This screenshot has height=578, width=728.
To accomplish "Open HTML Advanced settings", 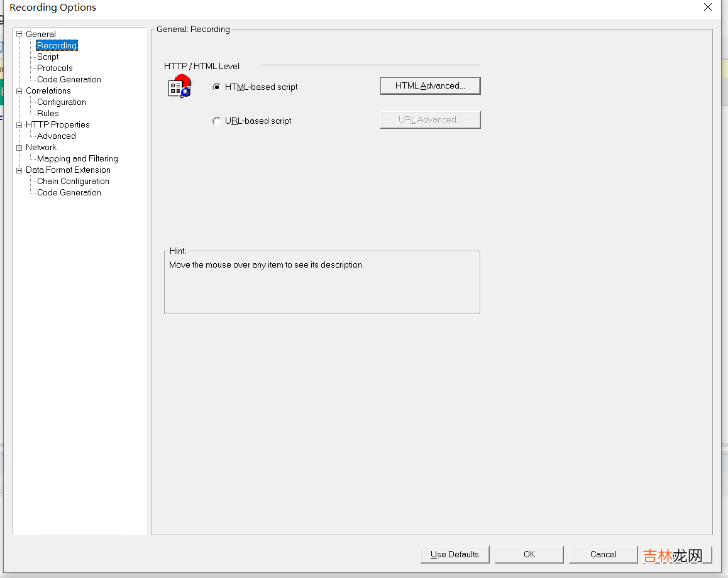I will 430,86.
